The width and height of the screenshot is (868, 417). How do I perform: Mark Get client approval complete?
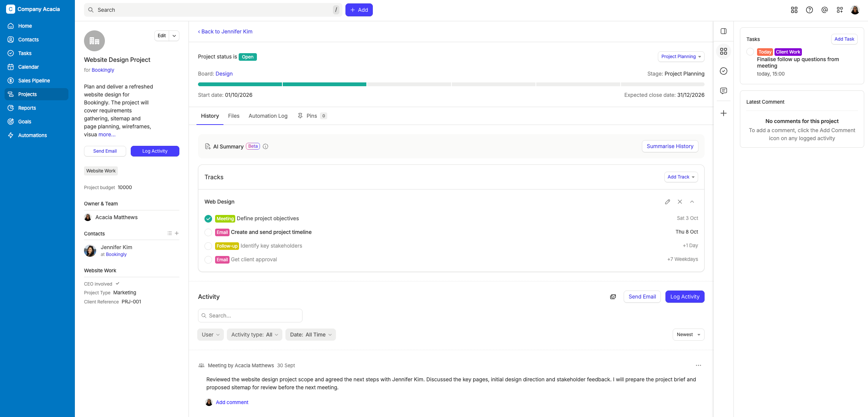[x=208, y=259]
